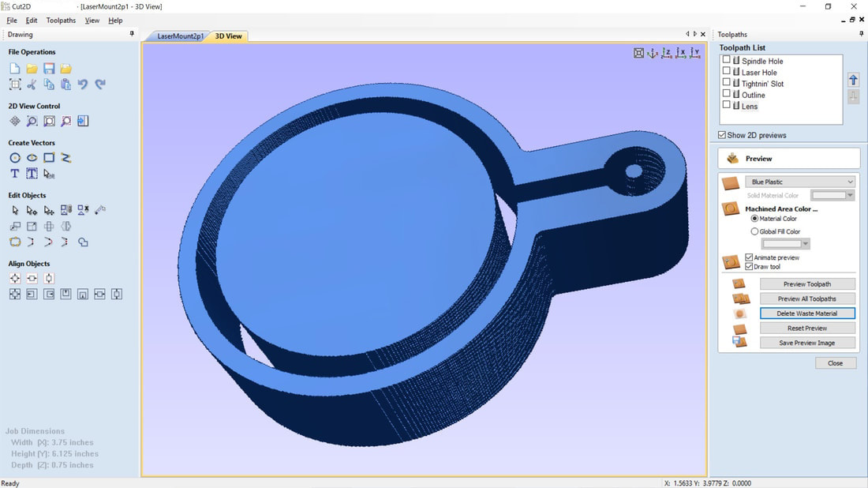
Task: Open the Toolpaths menu
Action: click(61, 21)
